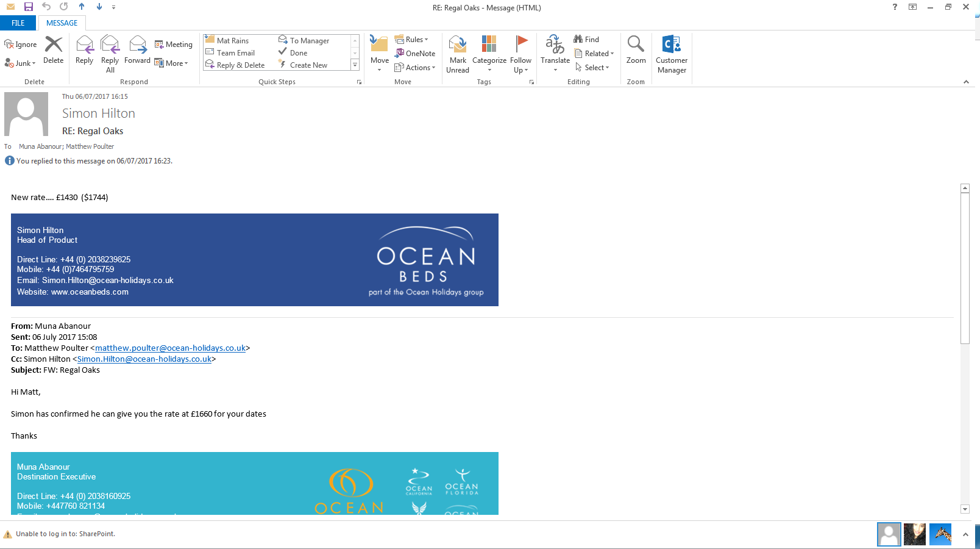Reply with a Meeting request
Image resolution: width=980 pixels, height=549 pixels.
(x=174, y=45)
